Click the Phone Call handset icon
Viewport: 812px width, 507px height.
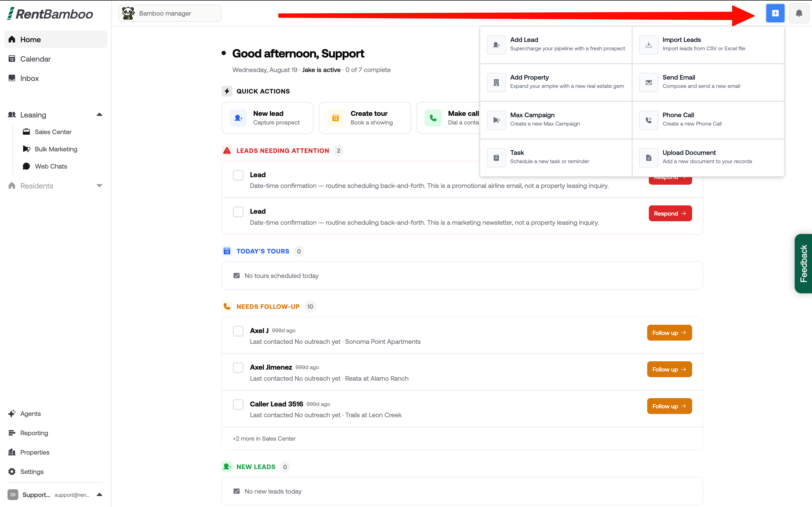point(648,120)
